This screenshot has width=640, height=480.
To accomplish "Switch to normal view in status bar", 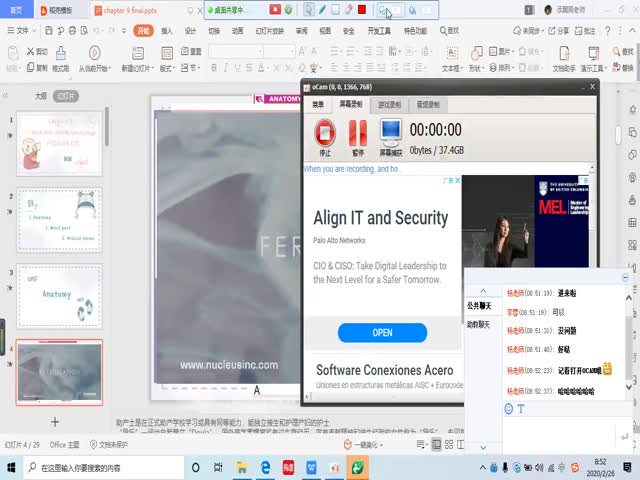I will point(436,444).
